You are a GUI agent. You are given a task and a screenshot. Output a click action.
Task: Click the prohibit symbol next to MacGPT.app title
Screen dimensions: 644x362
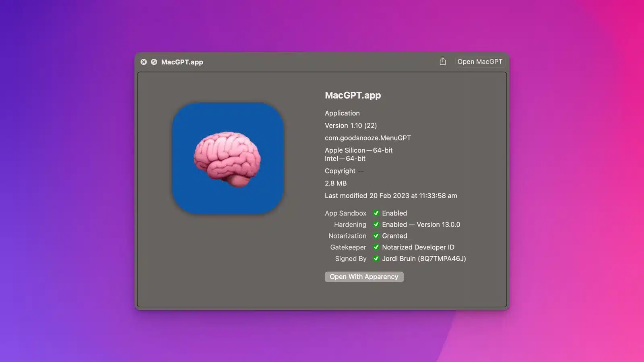tap(154, 62)
